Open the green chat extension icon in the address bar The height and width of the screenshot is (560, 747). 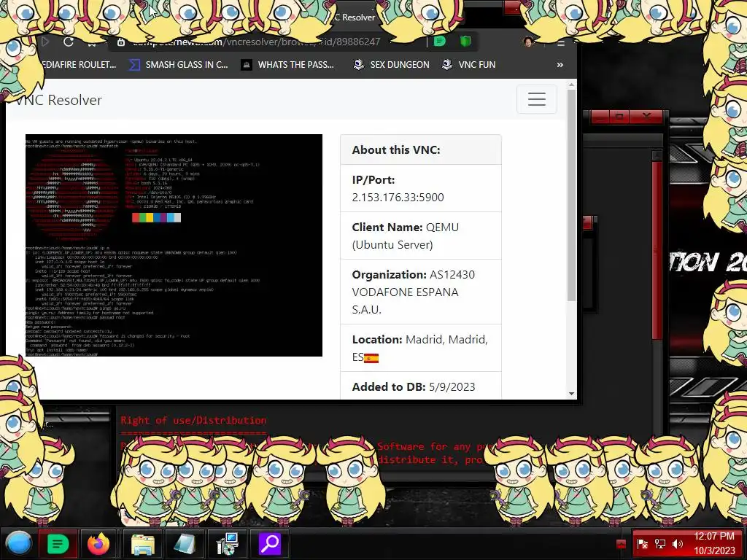click(x=440, y=42)
